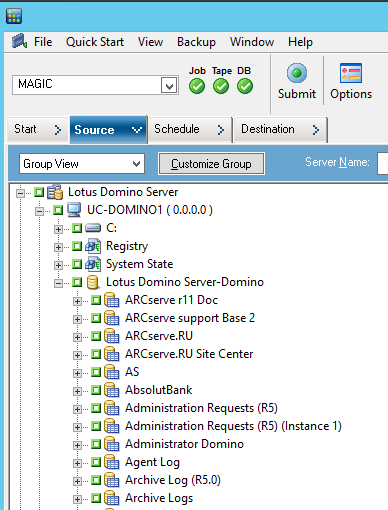
Task: Tick the Registry selection box
Action: 77,246
